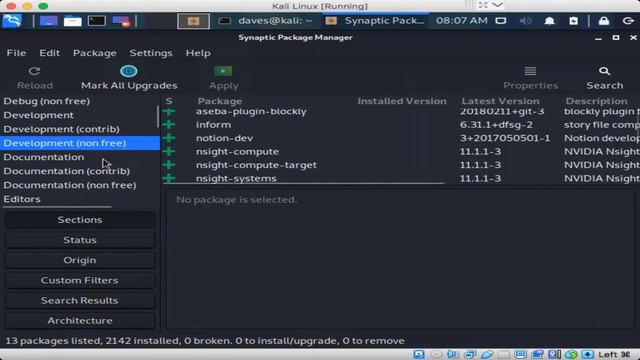Click the package list horizontal scrollbar
The width and height of the screenshot is (640, 360).
304,183
